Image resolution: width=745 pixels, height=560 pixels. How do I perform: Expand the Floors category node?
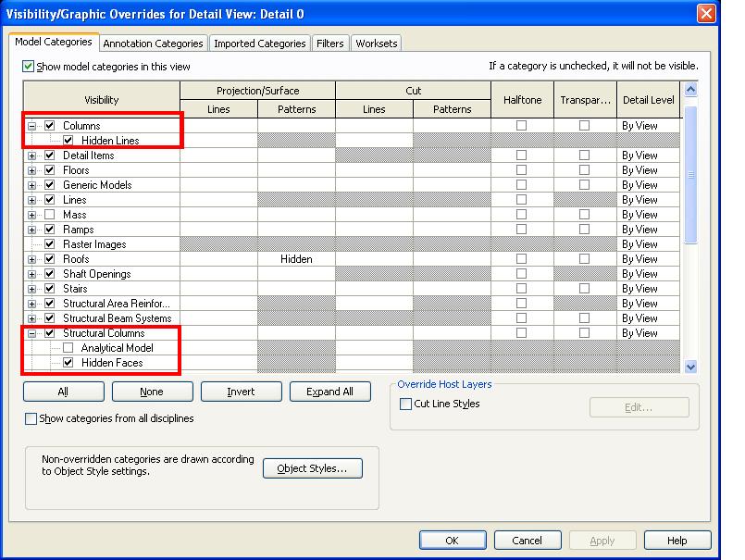pos(32,170)
